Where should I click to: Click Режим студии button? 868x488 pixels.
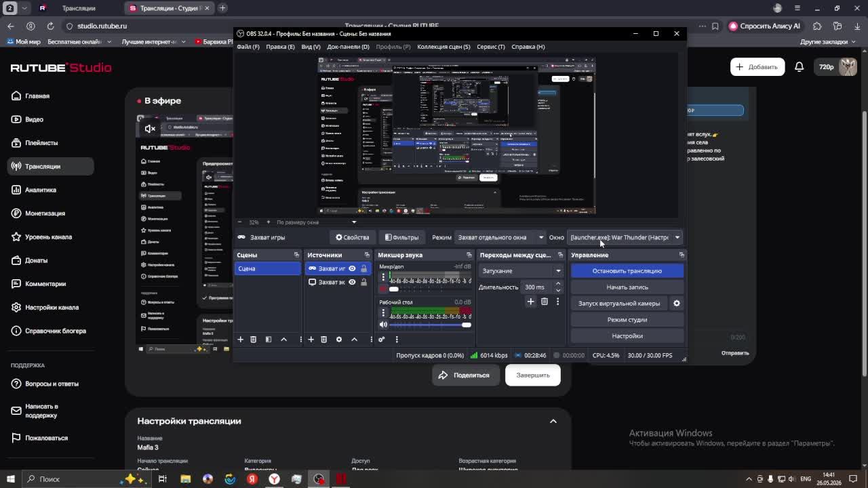[x=627, y=319]
